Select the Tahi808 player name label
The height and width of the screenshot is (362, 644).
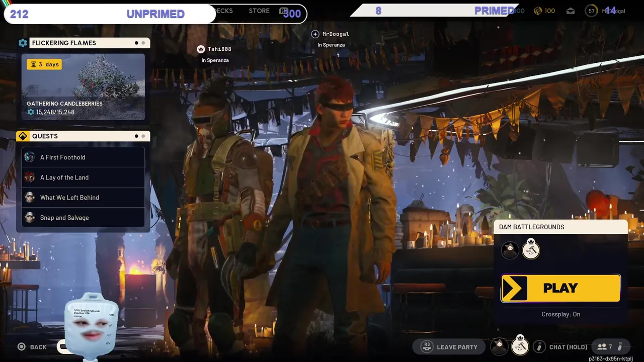pyautogui.click(x=219, y=49)
